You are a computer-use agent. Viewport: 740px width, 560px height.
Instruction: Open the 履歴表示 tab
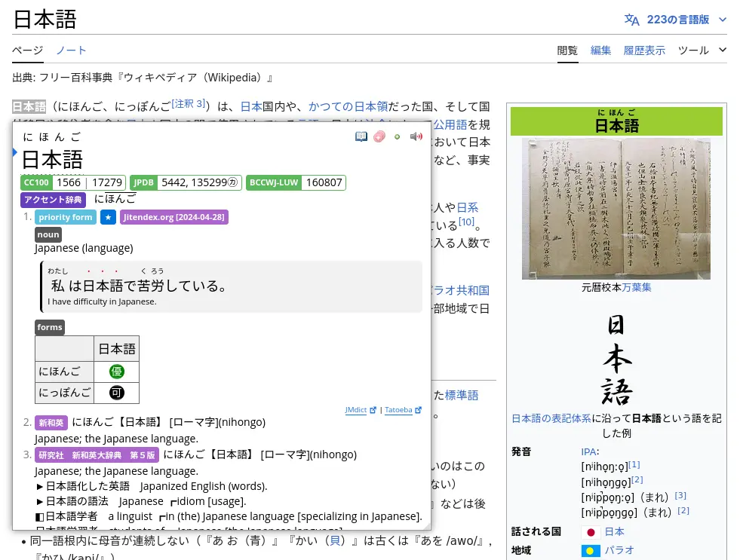(x=644, y=50)
